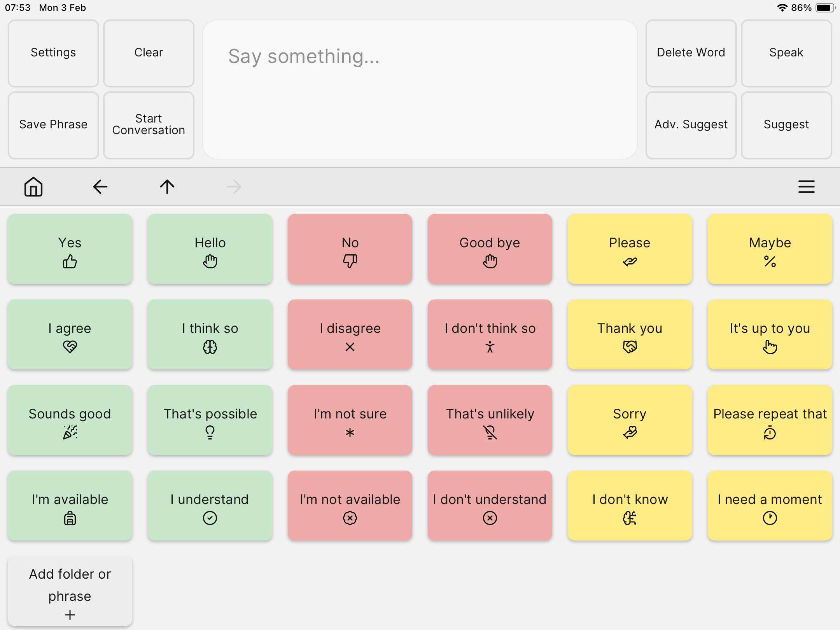Select the I understand checkmark tile
Viewport: 840px width, 630px height.
(210, 506)
